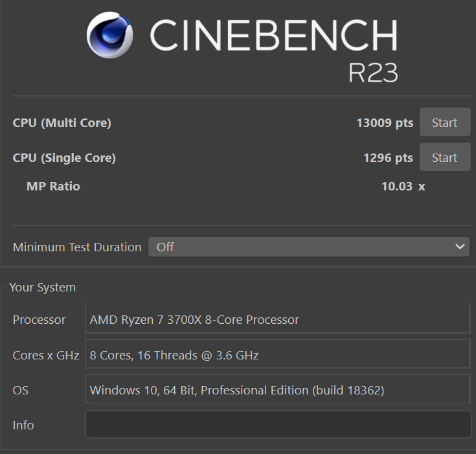Click the 10.03 x MP Ratio value
This screenshot has width=476, height=454.
(403, 186)
